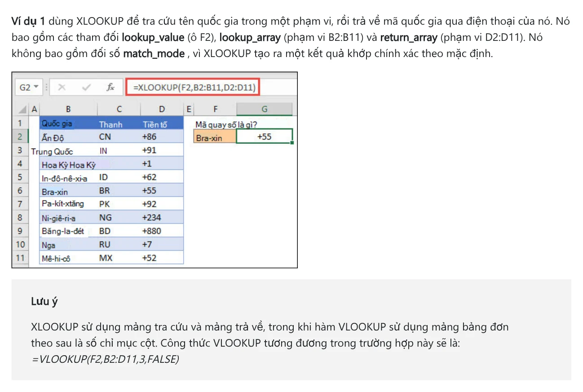Click the '+91' cell

(x=162, y=150)
